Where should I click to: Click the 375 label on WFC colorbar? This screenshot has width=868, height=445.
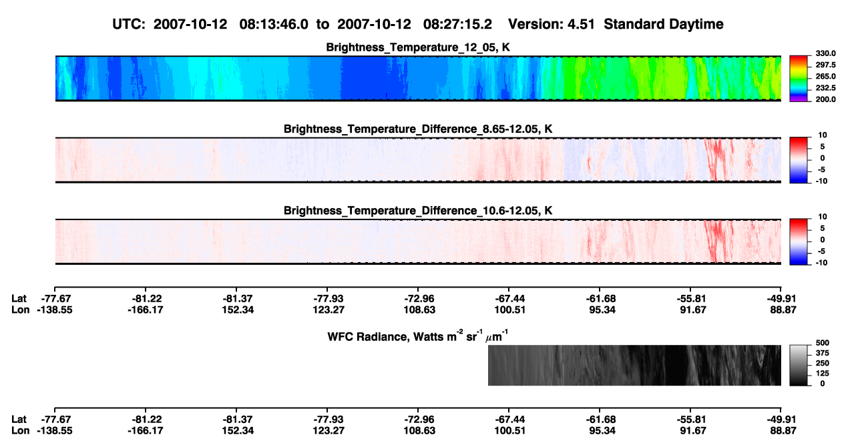coord(822,353)
